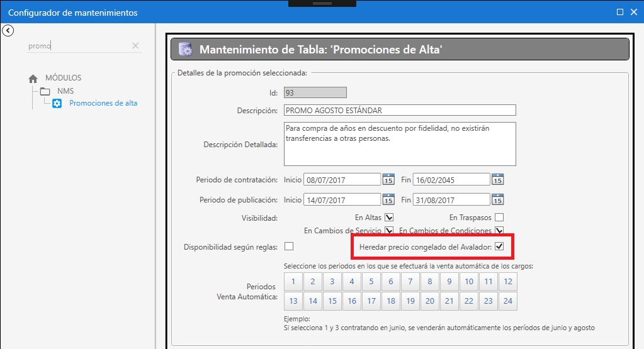The height and width of the screenshot is (349, 644).
Task: Click period 7 button
Action: click(410, 282)
